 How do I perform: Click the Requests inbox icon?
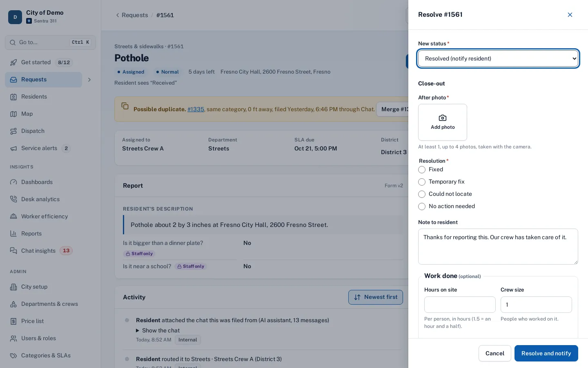[13, 80]
